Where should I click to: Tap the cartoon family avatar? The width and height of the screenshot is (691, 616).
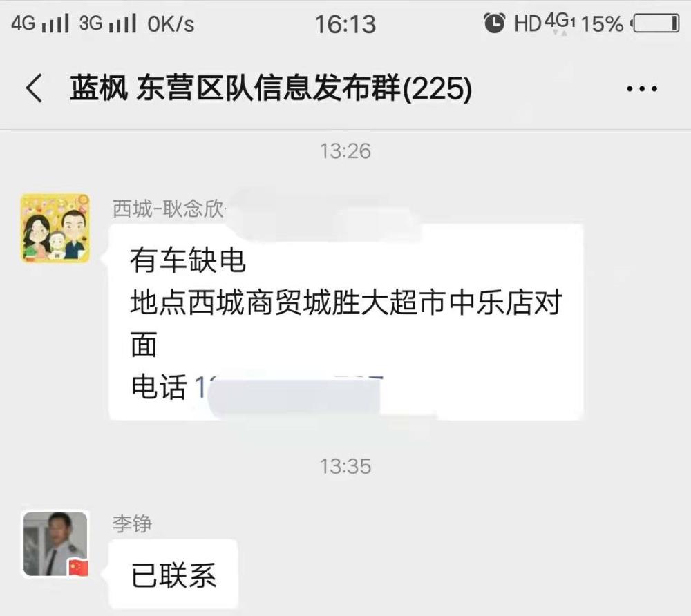[55, 228]
